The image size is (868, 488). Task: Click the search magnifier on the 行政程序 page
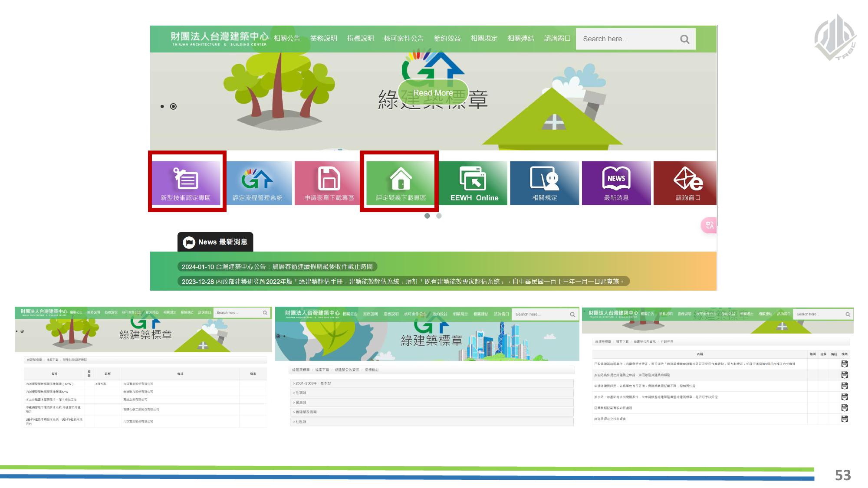pos(848,314)
